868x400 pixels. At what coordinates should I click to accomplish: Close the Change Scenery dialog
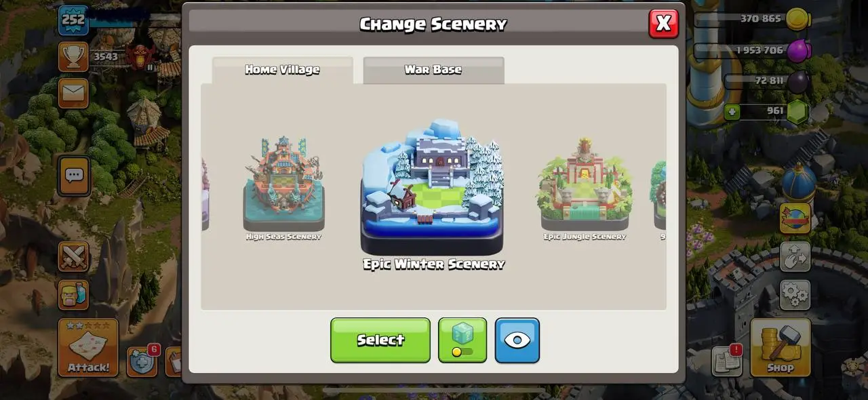point(663,24)
